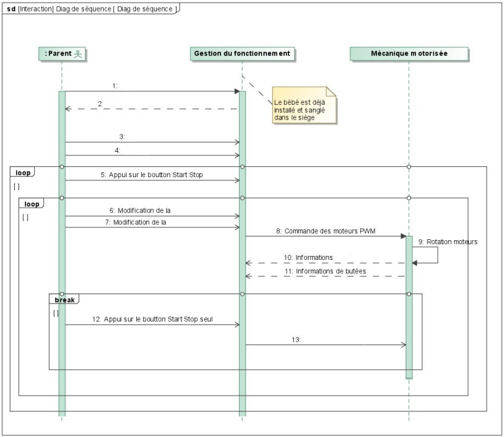This screenshot has height=437, width=504.
Task: Click the actor stick-figure icon in Parent
Action: (78, 54)
